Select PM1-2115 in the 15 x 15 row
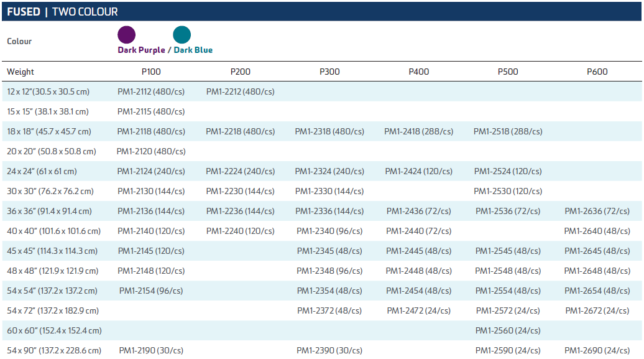 [151, 111]
